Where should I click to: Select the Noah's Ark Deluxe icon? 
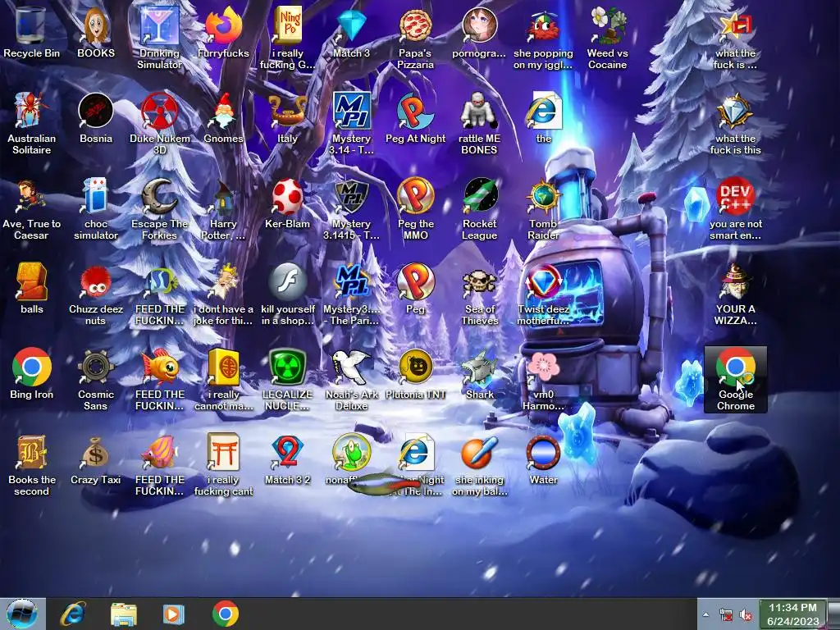[351, 379]
